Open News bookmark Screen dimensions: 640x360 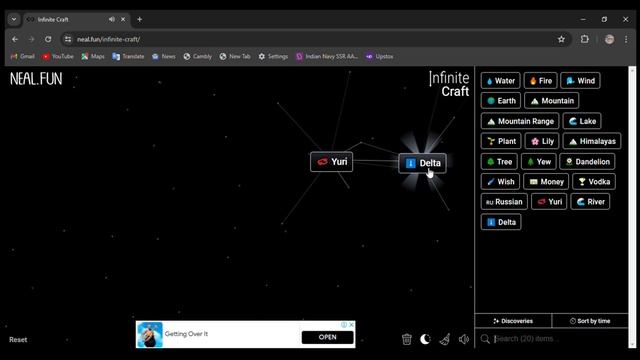tap(163, 56)
